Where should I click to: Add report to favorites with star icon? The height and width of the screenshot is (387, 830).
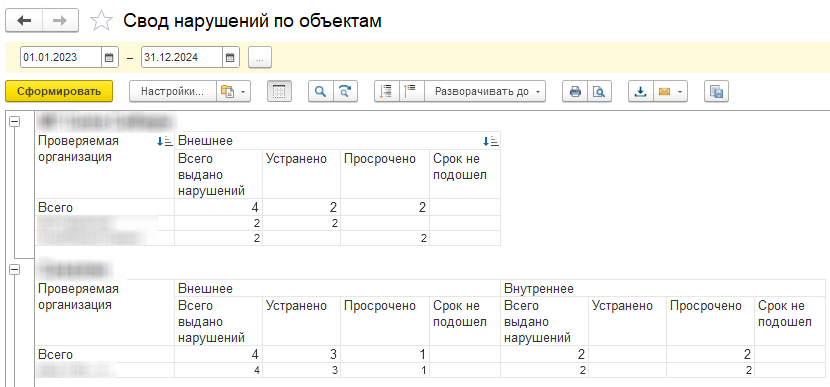click(x=101, y=21)
